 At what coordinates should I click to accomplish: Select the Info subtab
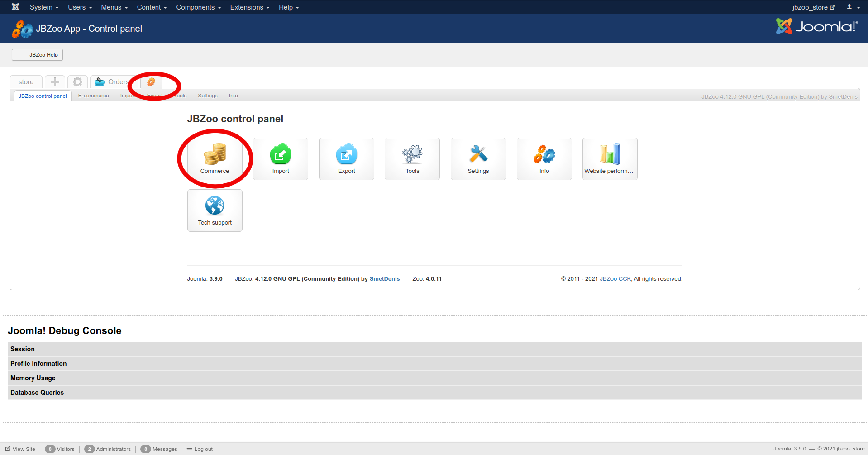[x=233, y=96]
